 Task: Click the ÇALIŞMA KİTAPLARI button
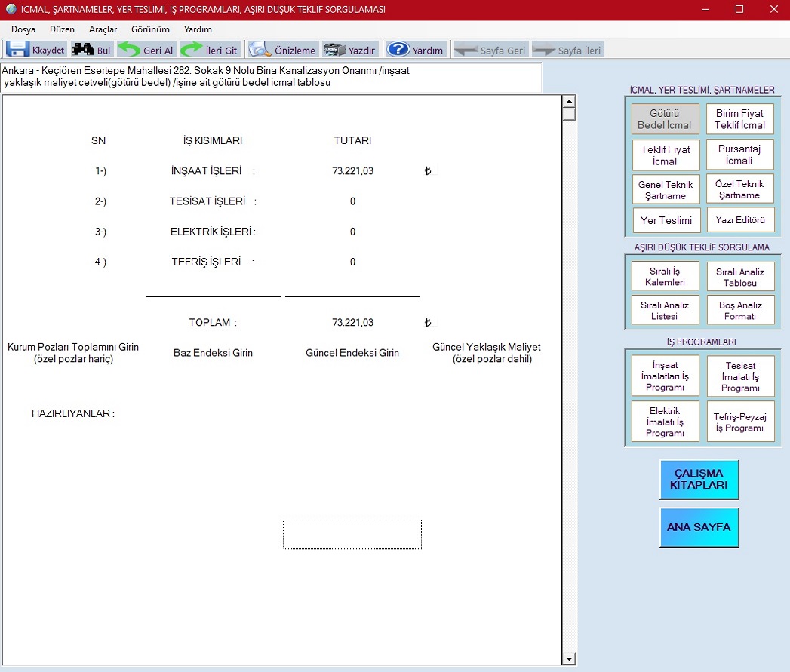tap(699, 480)
